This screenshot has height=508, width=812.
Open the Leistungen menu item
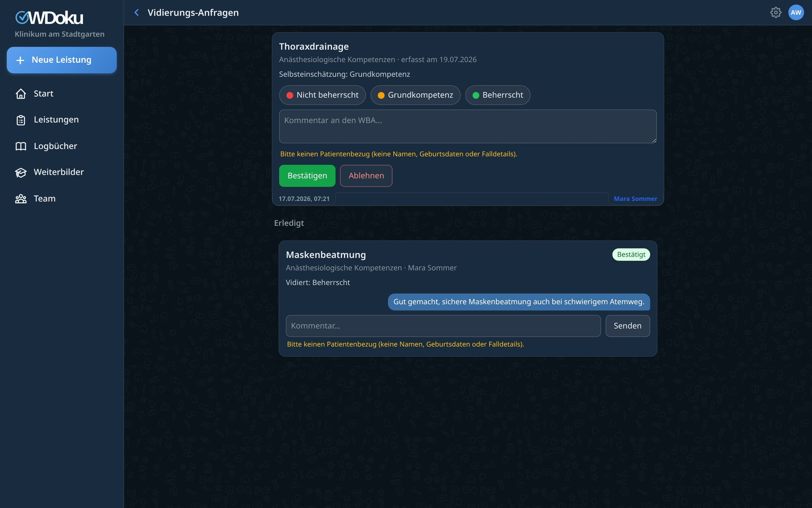[x=62, y=120]
